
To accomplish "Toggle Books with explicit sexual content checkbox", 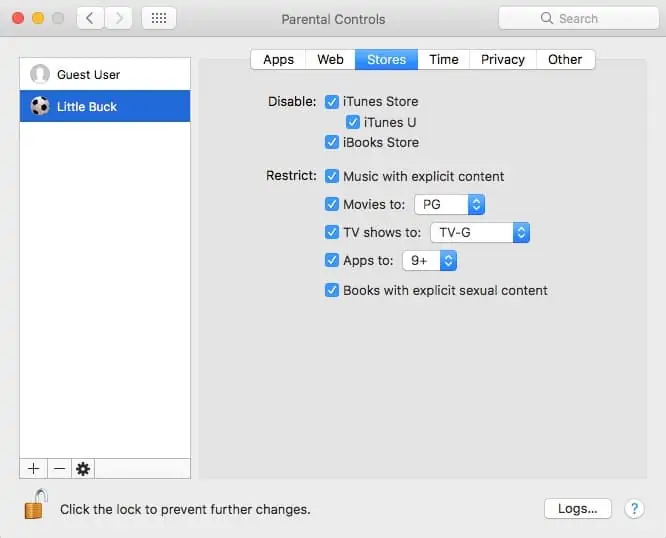I will (332, 290).
